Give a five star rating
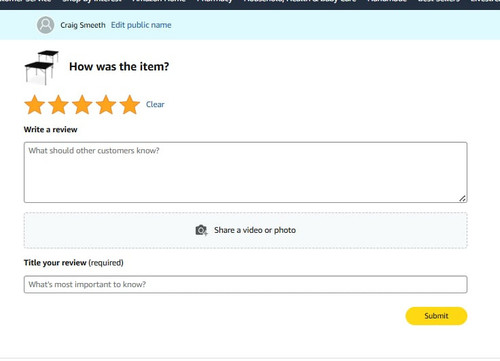 pos(130,104)
